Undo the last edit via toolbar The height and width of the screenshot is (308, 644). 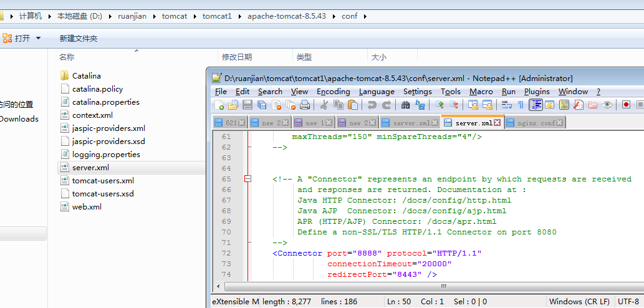pyautogui.click(x=372, y=105)
